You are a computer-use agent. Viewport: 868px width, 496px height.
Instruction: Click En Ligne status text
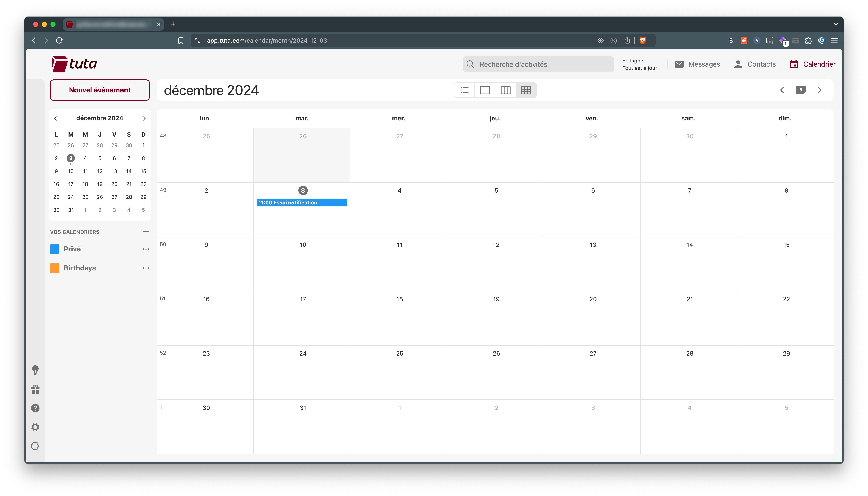pos(632,61)
